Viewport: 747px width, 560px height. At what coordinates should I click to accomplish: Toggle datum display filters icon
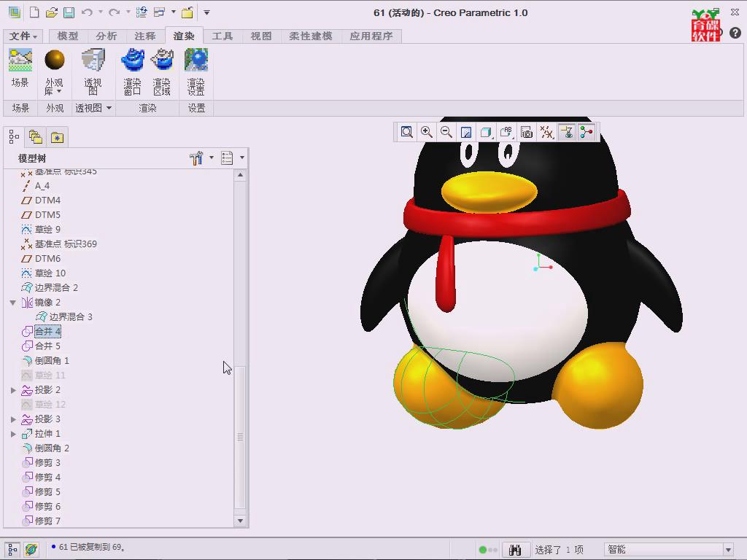pyautogui.click(x=546, y=132)
